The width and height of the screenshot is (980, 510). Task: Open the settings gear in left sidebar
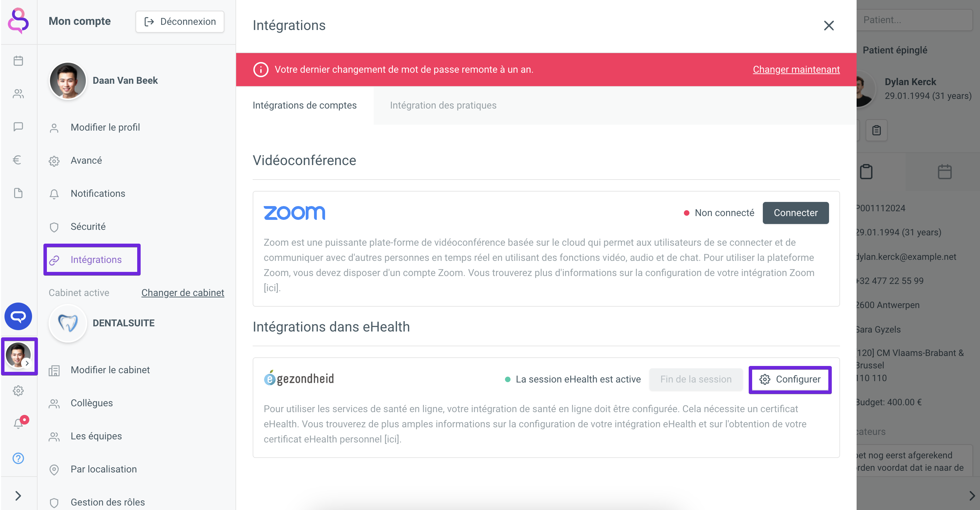[18, 390]
